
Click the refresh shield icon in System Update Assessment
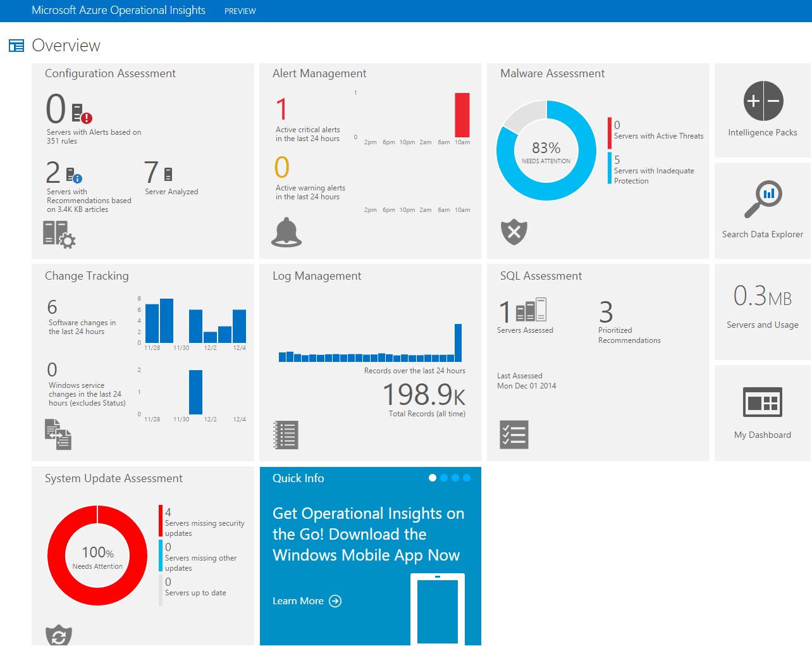pos(59,635)
